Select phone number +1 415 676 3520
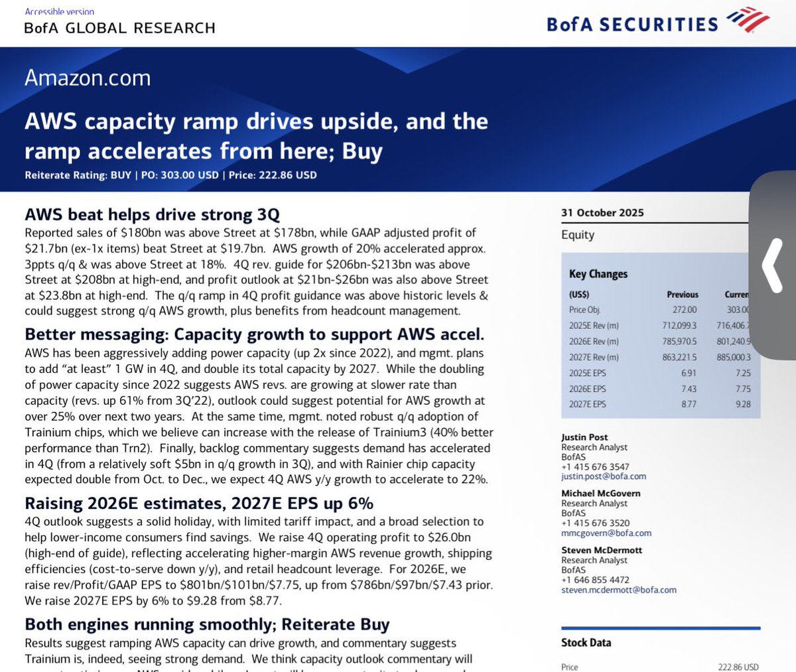The height and width of the screenshot is (672, 796). [x=596, y=523]
